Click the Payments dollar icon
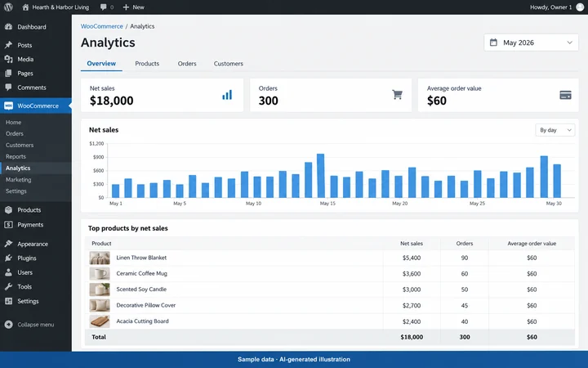The height and width of the screenshot is (368, 588). (x=8, y=225)
